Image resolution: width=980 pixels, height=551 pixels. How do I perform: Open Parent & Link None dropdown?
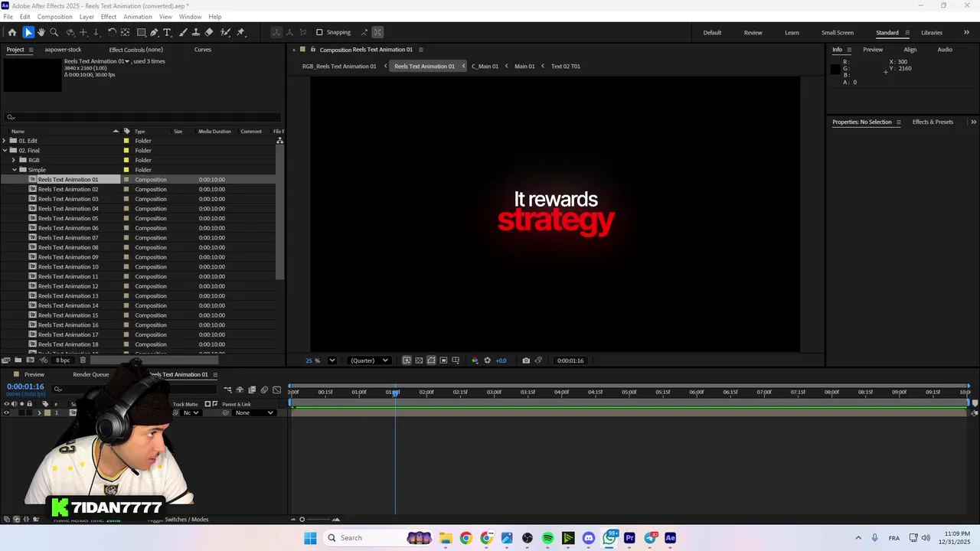[x=253, y=412]
